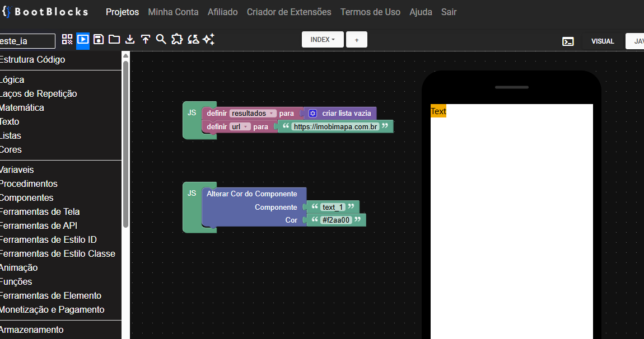Open the folder icon in toolbar
The width and height of the screenshot is (644, 339).
coord(114,39)
